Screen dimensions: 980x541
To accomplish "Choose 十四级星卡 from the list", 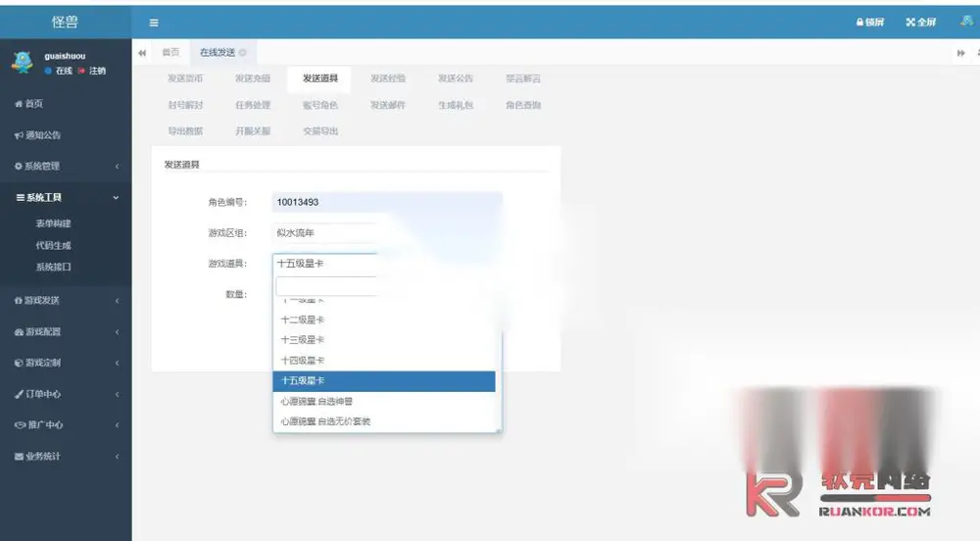I will point(384,361).
